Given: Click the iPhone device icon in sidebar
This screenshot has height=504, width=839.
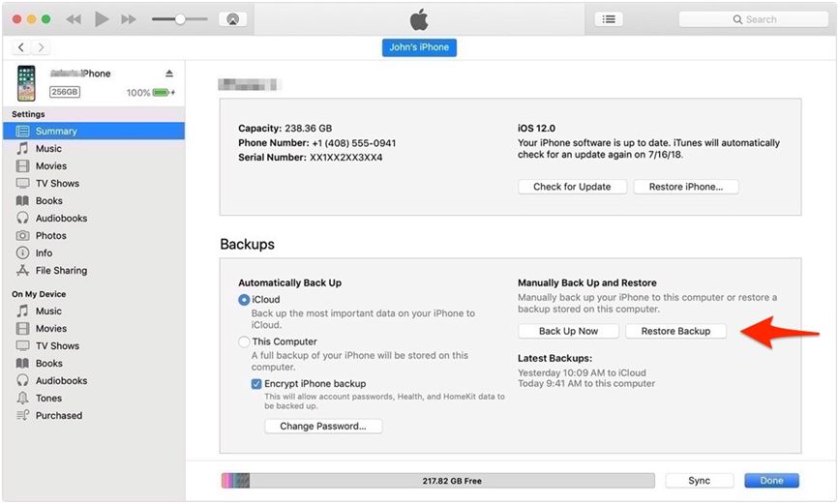Looking at the screenshot, I should [x=26, y=83].
